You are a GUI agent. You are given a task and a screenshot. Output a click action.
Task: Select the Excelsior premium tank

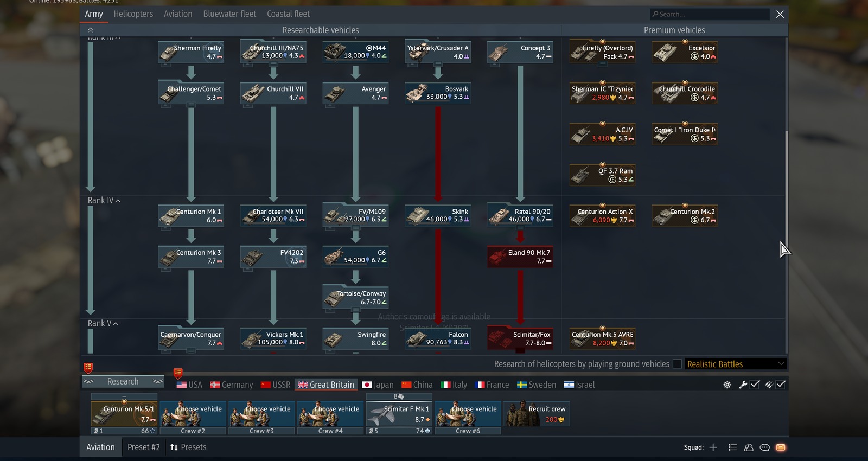pyautogui.click(x=685, y=52)
